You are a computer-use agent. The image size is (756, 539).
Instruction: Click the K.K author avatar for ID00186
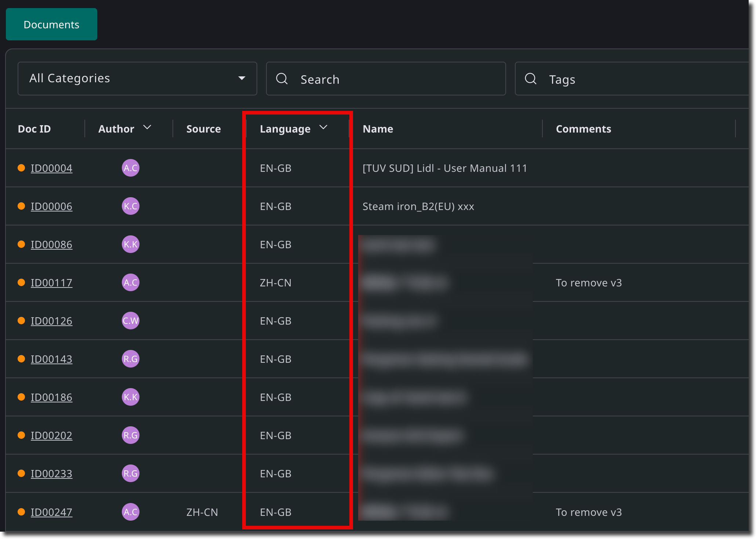coord(131,397)
